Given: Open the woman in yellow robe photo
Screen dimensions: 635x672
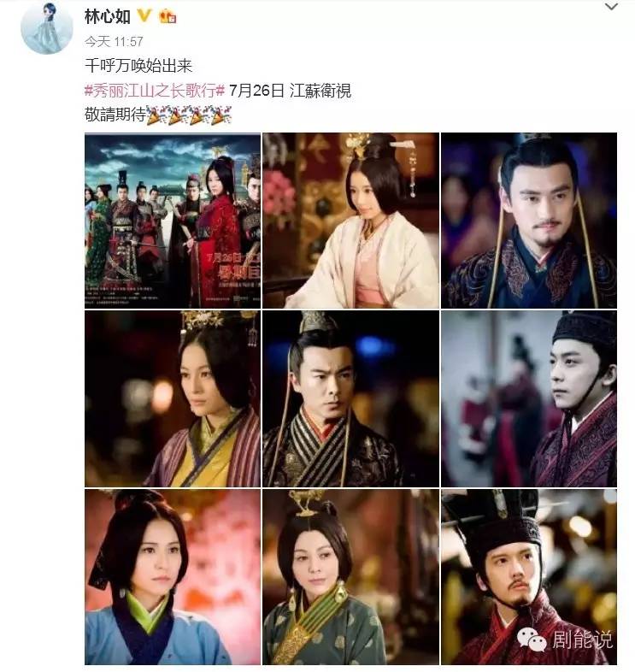Looking at the screenshot, I should tap(173, 399).
